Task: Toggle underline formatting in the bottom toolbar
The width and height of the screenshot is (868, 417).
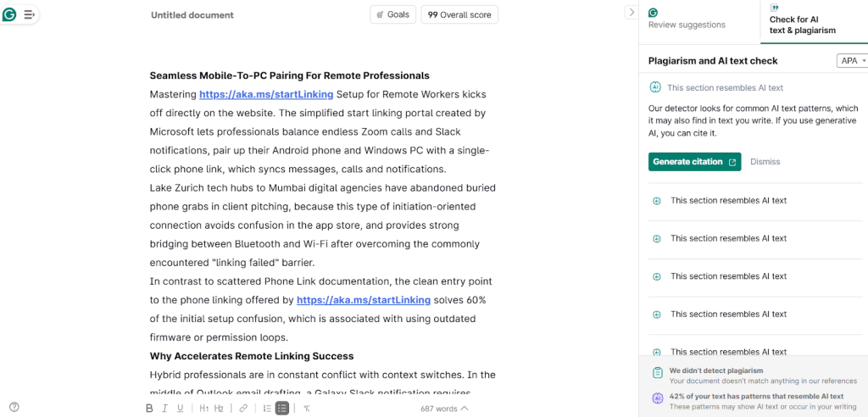Action: click(x=180, y=409)
